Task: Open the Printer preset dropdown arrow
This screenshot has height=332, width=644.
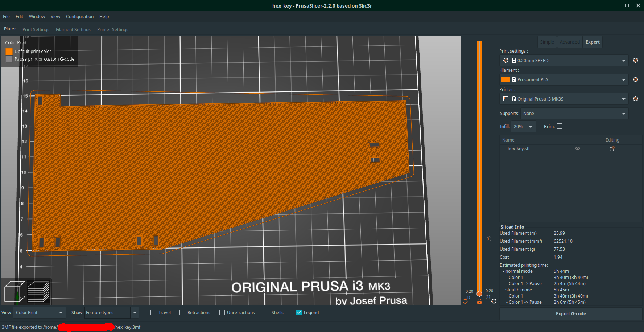Action: [624, 99]
